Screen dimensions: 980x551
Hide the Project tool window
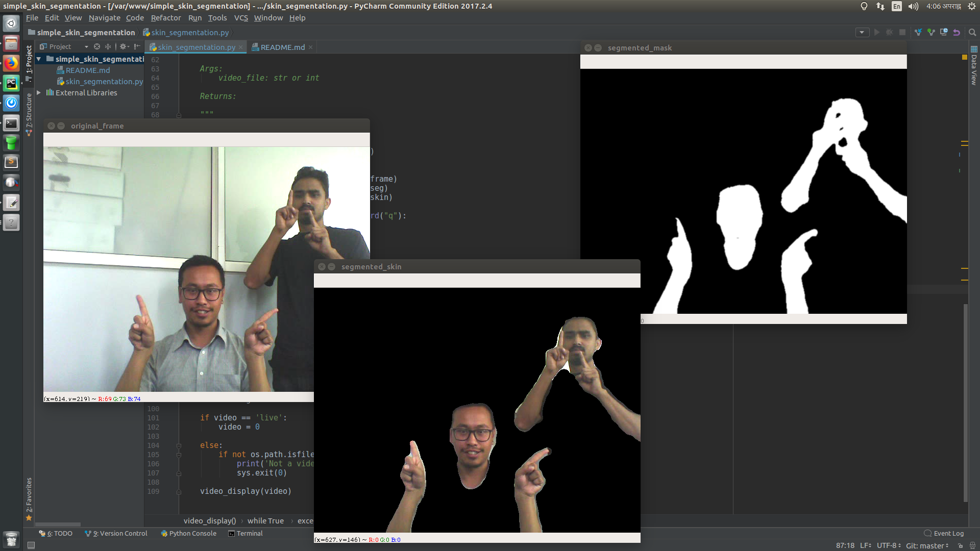pyautogui.click(x=137, y=46)
